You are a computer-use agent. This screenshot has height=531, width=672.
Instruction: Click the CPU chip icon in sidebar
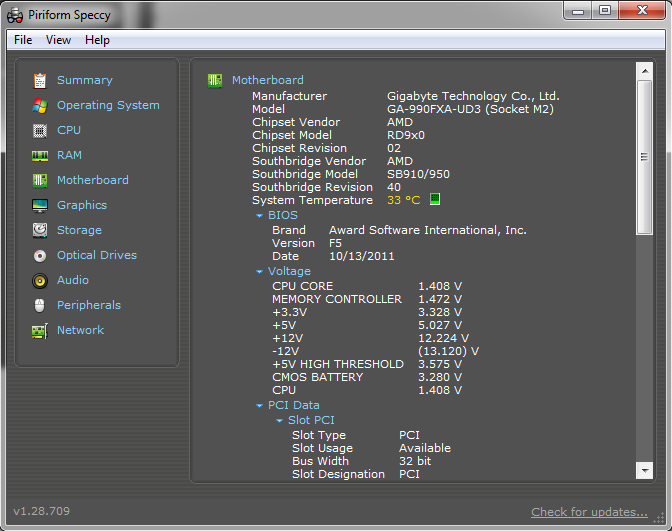point(40,130)
